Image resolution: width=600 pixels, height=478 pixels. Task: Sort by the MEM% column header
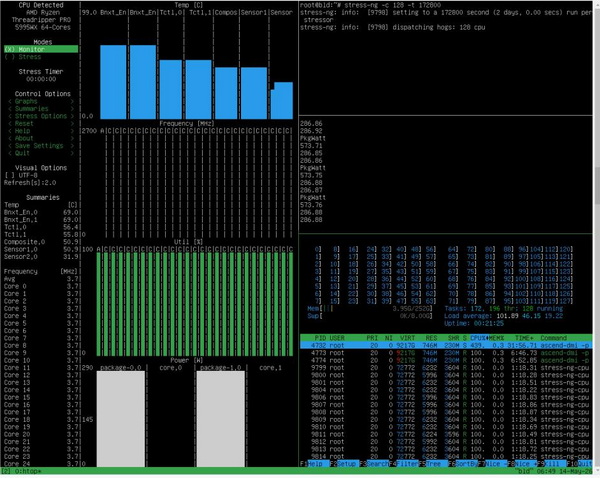coord(496,338)
